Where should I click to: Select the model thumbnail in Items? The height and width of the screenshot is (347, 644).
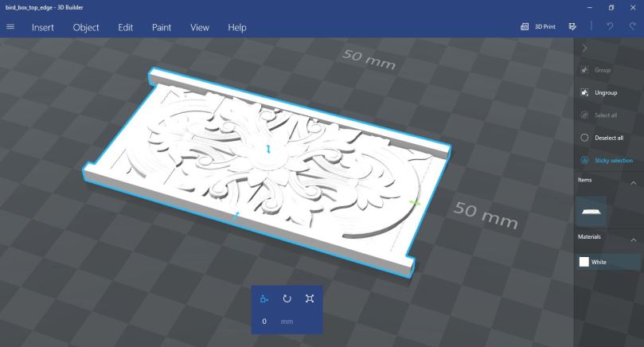[x=591, y=212]
